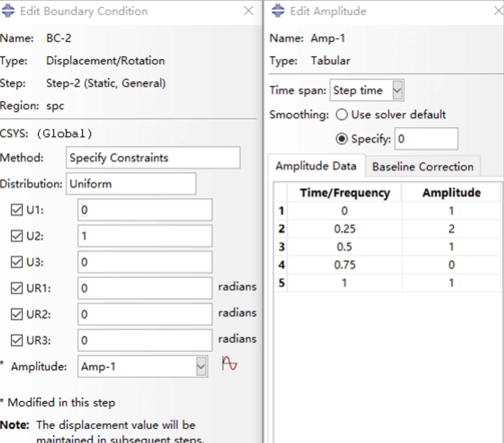Toggle the U2 displacement checkbox
504x443 pixels.
[x=17, y=236]
